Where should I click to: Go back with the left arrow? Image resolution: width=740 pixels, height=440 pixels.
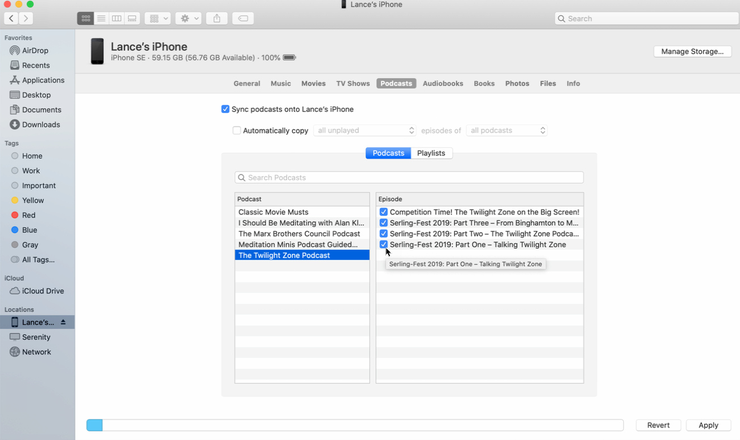point(11,18)
